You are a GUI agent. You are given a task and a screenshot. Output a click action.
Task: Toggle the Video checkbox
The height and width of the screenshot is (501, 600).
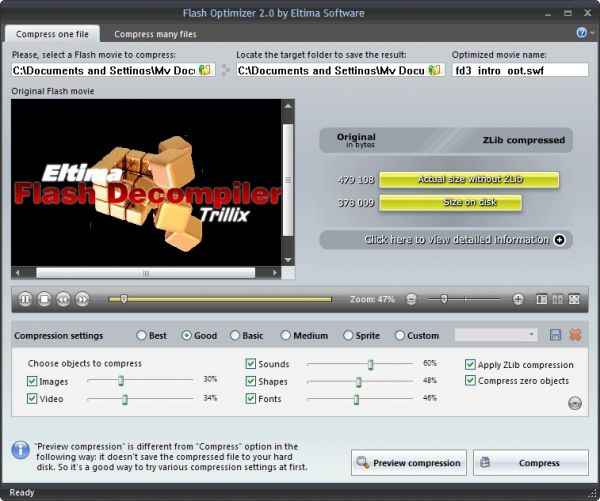point(32,398)
